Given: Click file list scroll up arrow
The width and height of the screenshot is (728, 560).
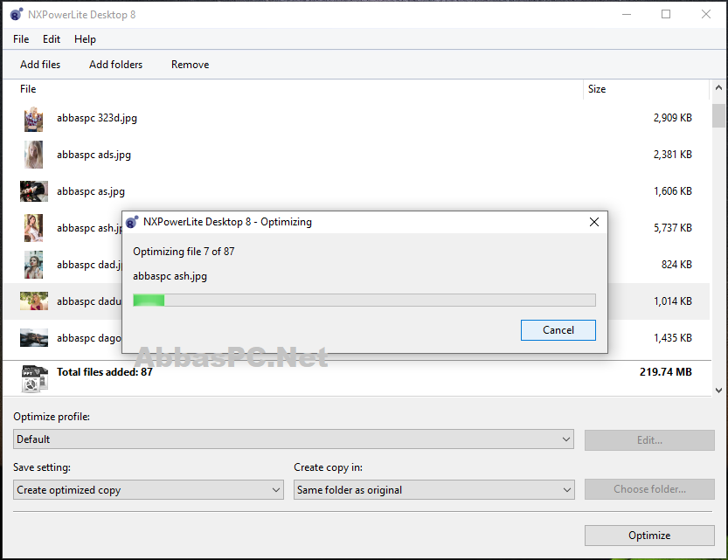Looking at the screenshot, I should 718,87.
